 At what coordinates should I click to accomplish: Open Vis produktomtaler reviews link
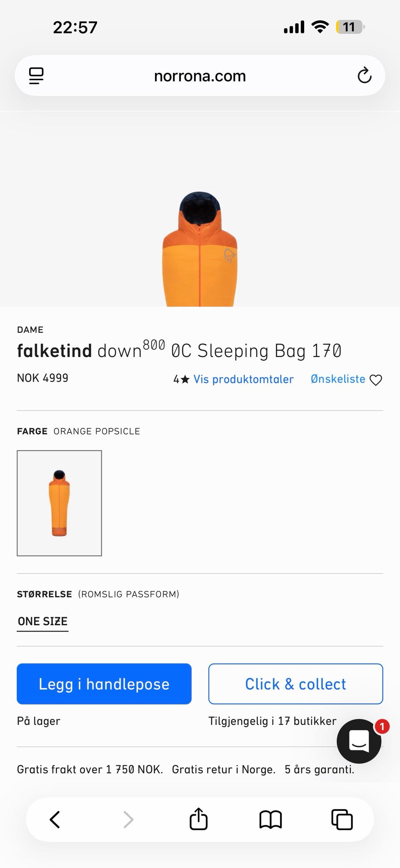pos(243,379)
